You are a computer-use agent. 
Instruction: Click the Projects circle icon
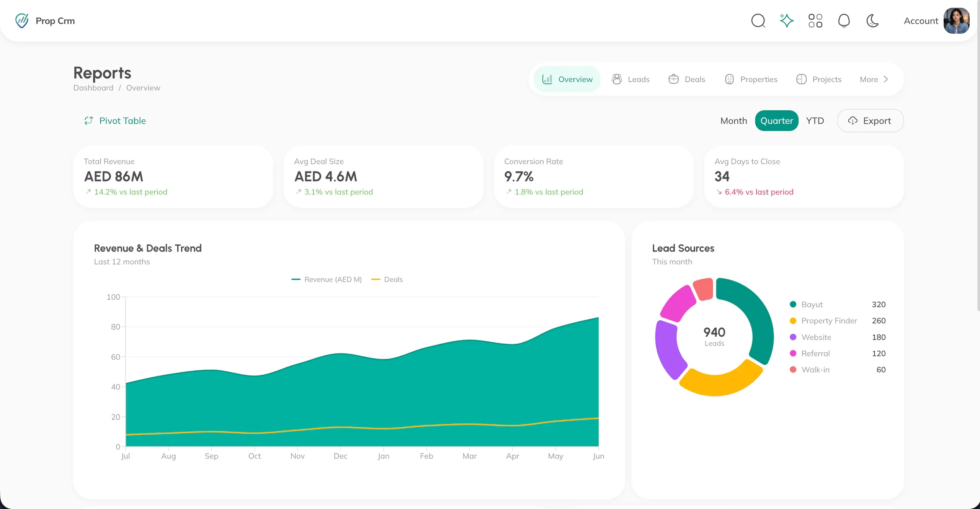pyautogui.click(x=801, y=79)
